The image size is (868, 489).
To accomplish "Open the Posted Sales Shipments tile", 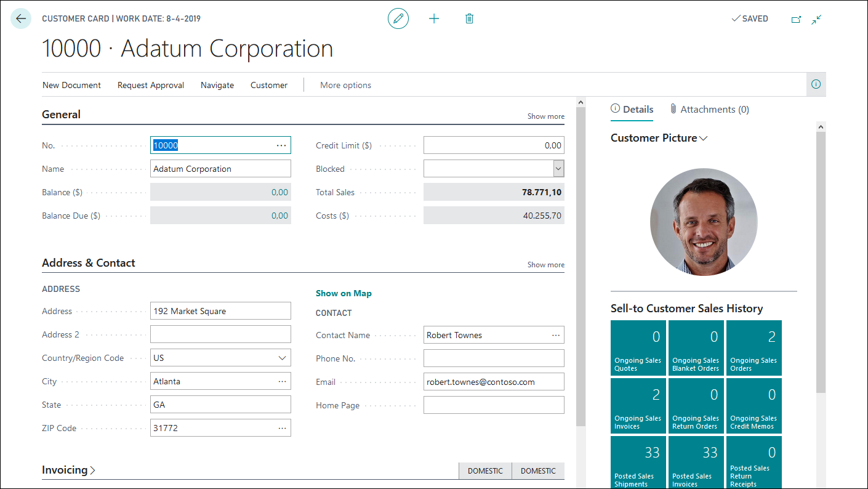I will [638, 463].
